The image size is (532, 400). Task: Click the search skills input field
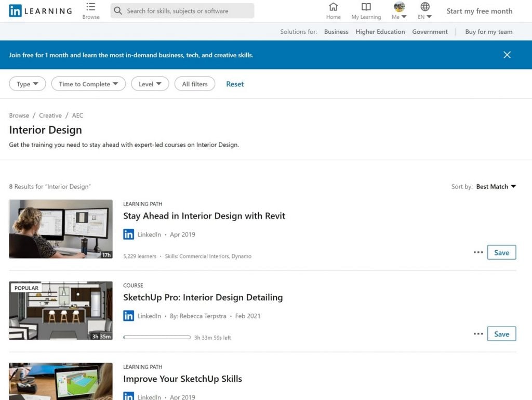pos(182,11)
